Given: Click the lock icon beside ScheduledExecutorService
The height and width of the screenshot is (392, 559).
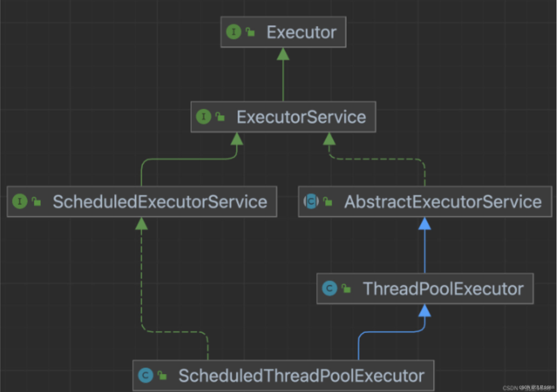Looking at the screenshot, I should tap(36, 201).
